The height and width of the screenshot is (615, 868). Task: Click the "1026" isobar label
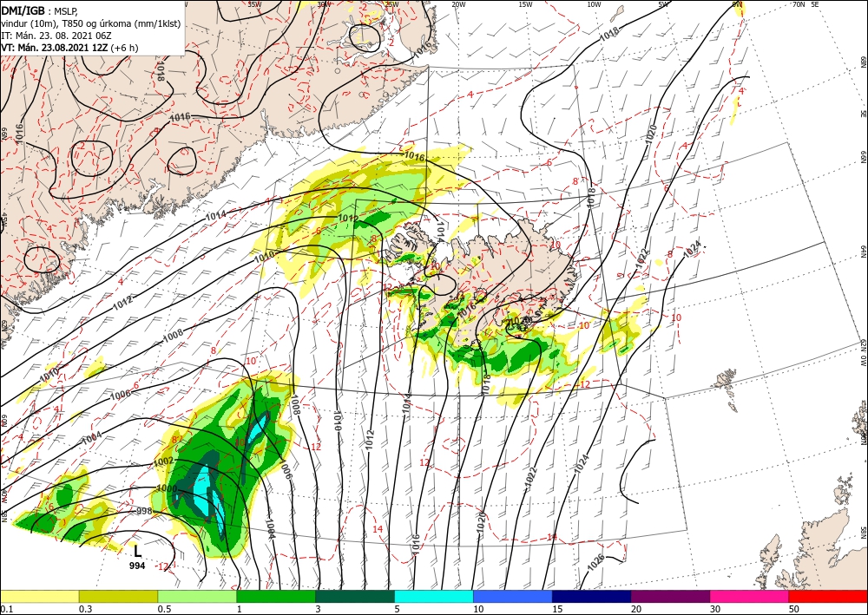pos(595,563)
